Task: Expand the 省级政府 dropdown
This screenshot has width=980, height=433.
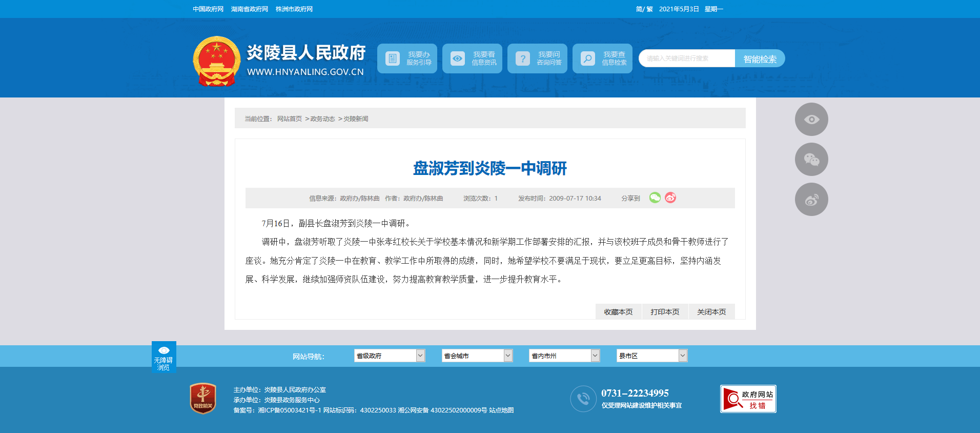Action: [x=390, y=356]
